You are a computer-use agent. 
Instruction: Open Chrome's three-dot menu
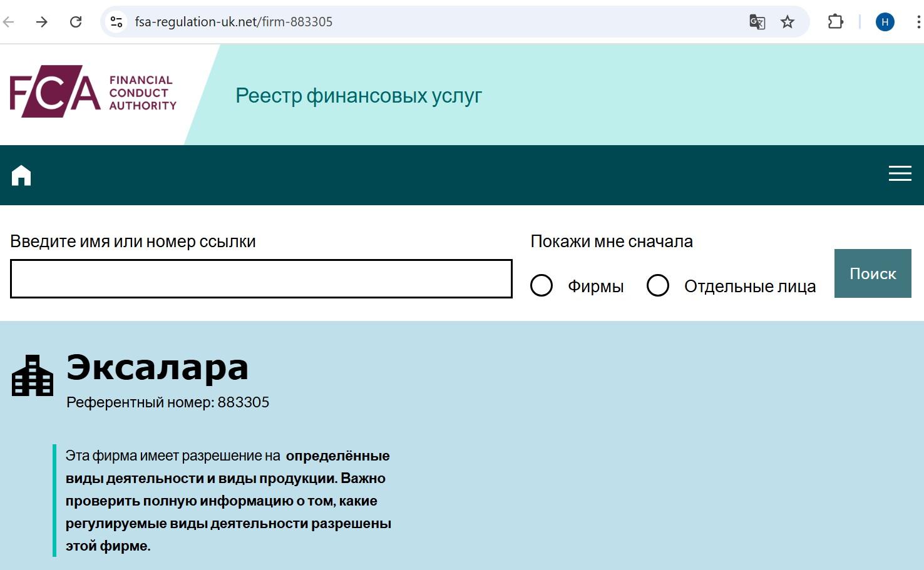pos(918,22)
